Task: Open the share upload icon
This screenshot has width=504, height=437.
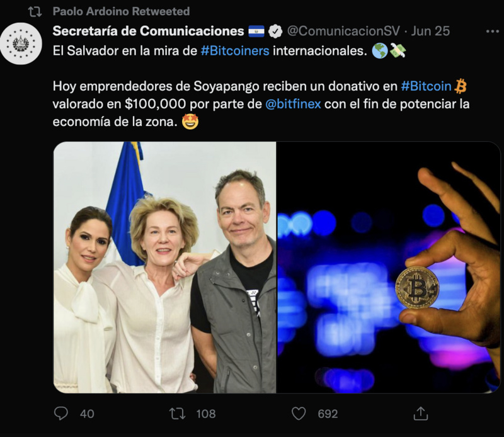Action: click(x=421, y=413)
